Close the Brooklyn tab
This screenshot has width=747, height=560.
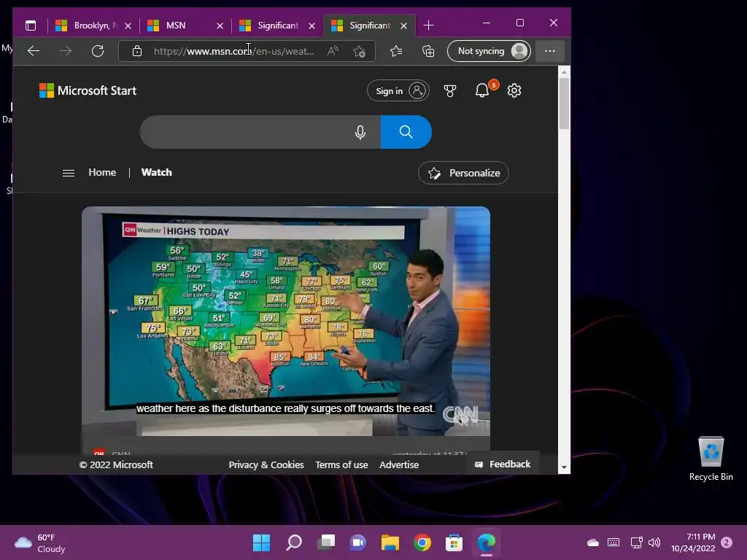click(128, 26)
